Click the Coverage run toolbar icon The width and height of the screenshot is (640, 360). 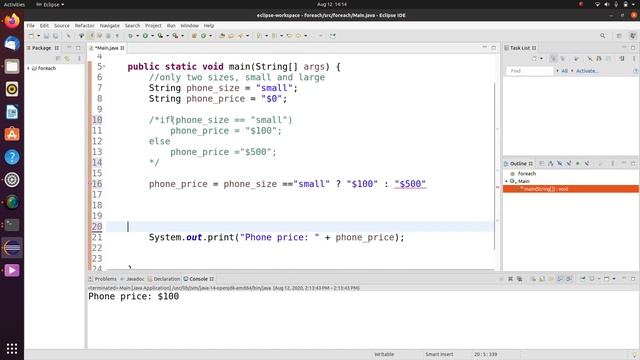[x=160, y=36]
